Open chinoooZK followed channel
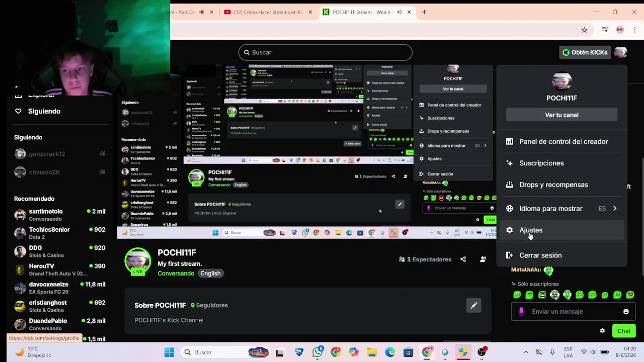The width and height of the screenshot is (644, 362). tap(60, 172)
